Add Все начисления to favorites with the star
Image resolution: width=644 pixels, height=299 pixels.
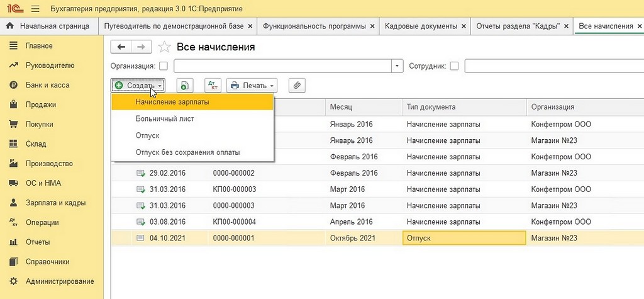pos(164,47)
